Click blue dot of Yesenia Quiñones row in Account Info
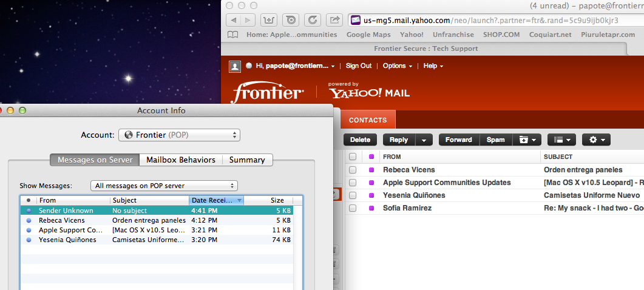 coord(29,240)
